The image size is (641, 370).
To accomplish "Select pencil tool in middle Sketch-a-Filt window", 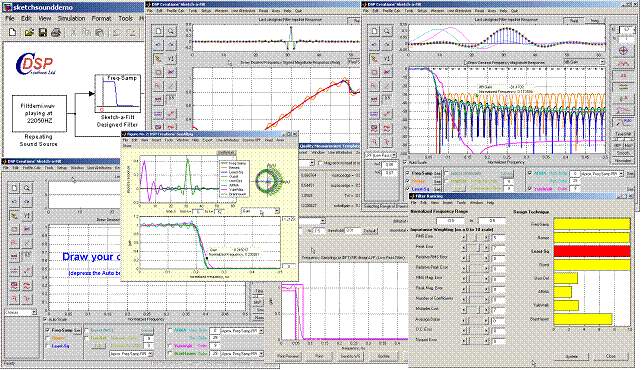I will coord(159,58).
